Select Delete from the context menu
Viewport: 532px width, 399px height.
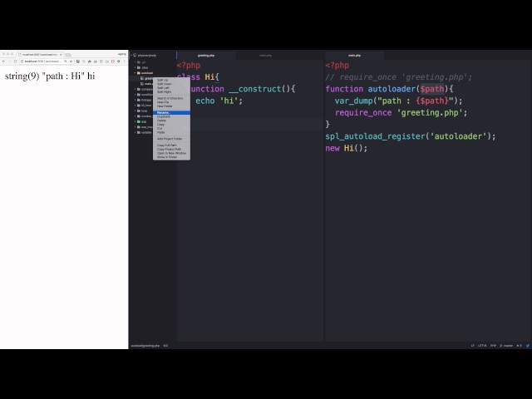click(161, 121)
